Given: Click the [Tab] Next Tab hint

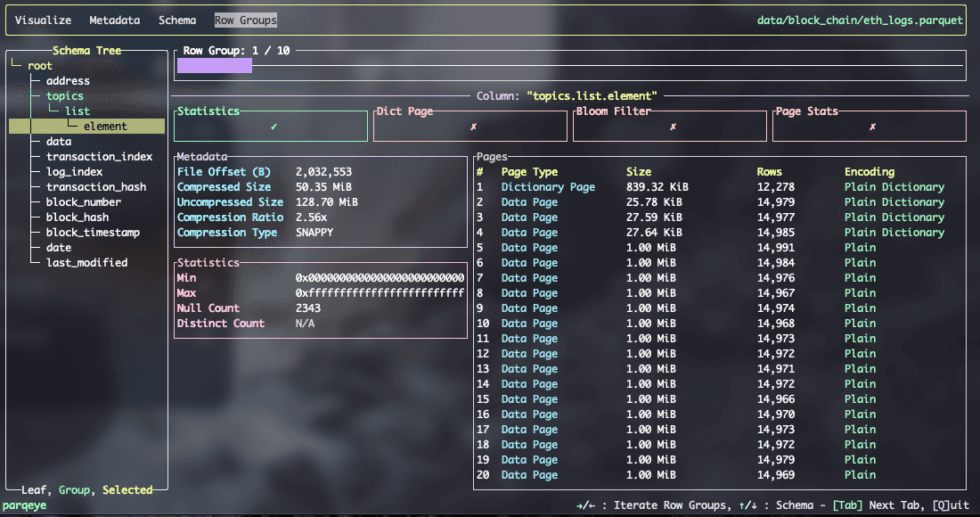Looking at the screenshot, I should 879,505.
